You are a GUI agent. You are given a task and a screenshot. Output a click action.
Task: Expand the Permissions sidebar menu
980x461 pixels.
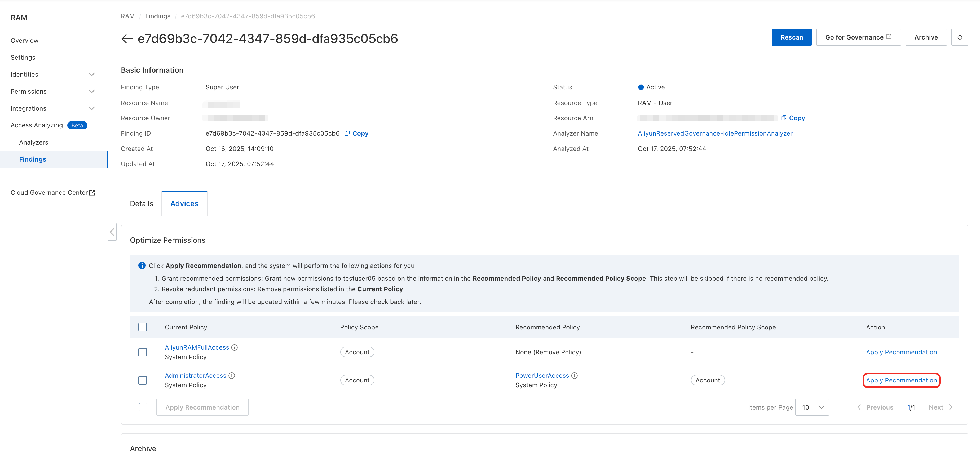click(x=52, y=91)
